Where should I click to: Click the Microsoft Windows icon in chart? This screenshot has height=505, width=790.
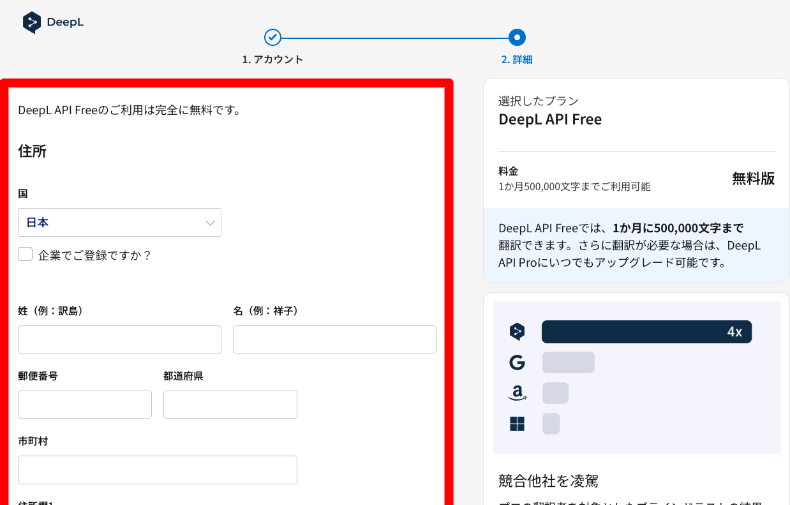point(517,424)
